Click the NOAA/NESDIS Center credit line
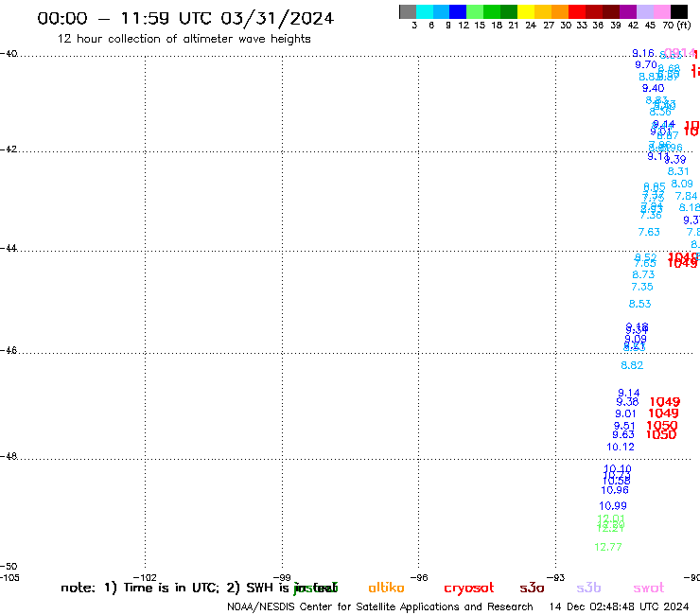Viewport: 700px width, 615px height. 380,606
